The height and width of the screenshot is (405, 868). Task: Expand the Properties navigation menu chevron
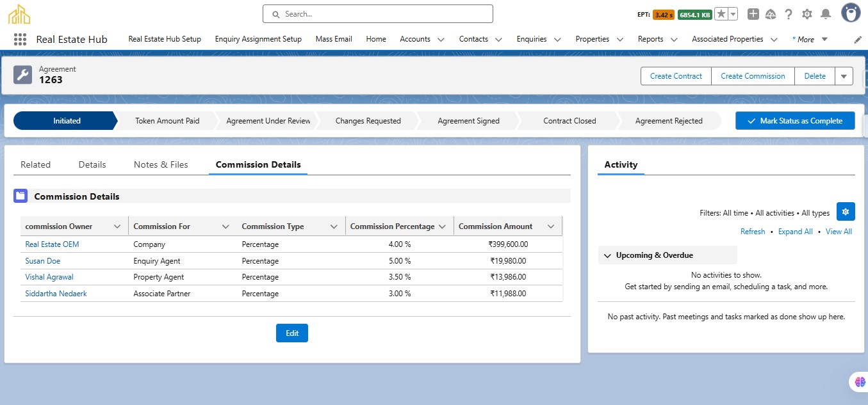coord(619,40)
